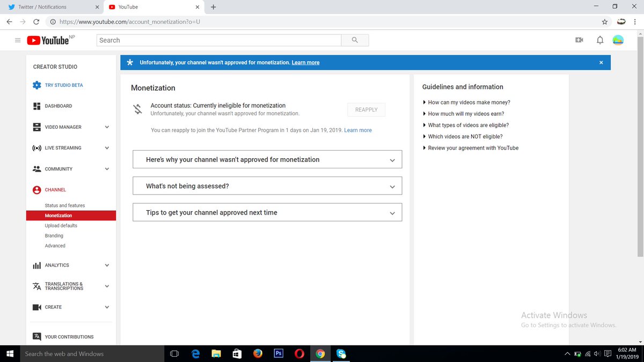Click the Video Manager icon

36,127
